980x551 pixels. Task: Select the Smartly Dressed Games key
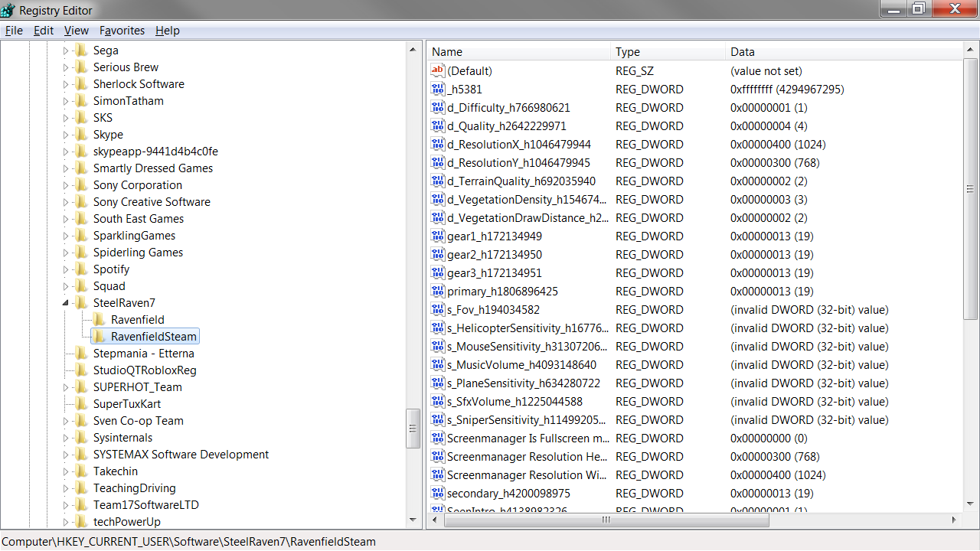153,168
